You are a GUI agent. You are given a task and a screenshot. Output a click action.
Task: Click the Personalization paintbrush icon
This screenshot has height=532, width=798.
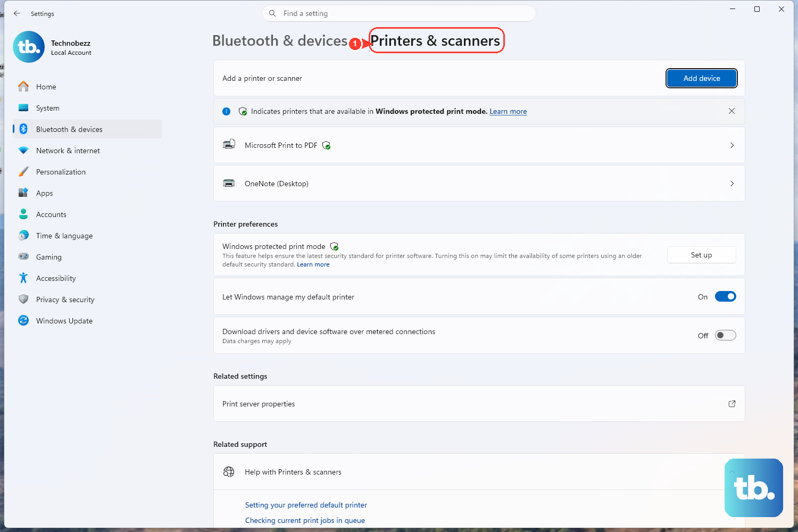23,171
